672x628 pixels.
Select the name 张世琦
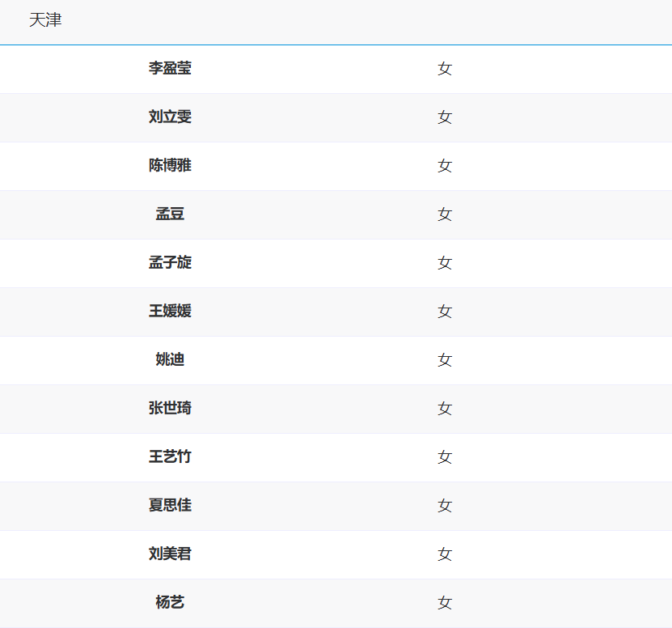[169, 409]
